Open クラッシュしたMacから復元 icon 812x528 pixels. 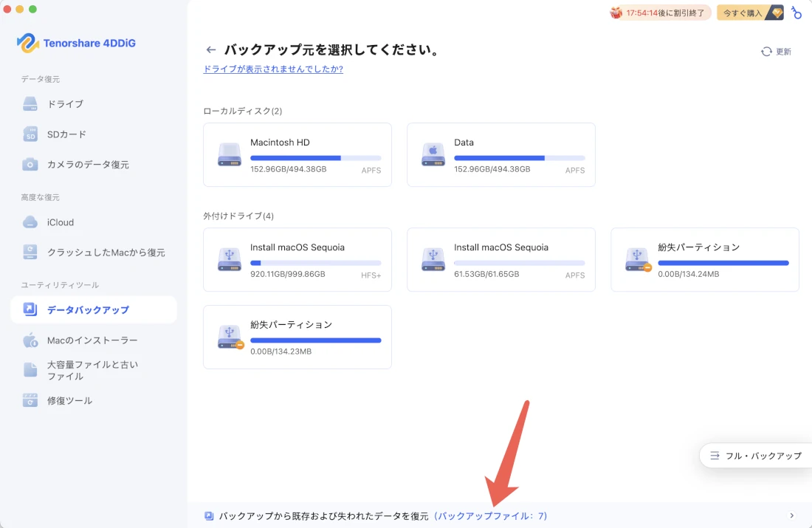(x=30, y=253)
